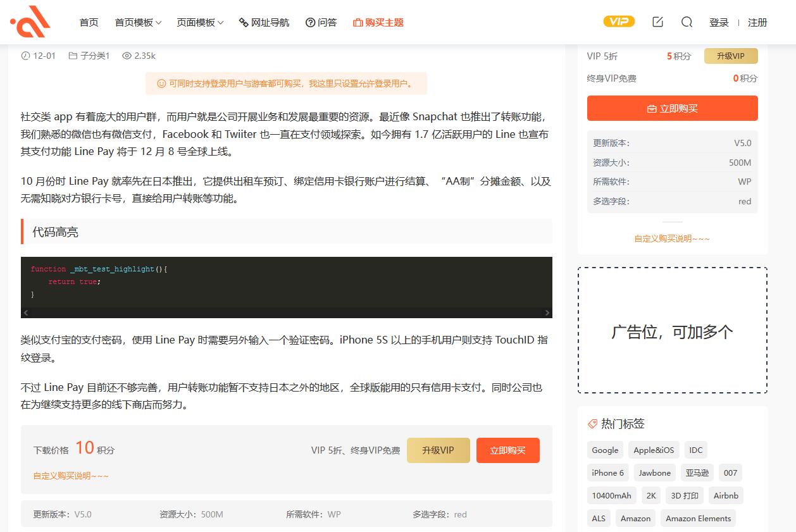Click sidebar 立即购买 orange button
Viewport: 796px width, 532px height.
[672, 108]
